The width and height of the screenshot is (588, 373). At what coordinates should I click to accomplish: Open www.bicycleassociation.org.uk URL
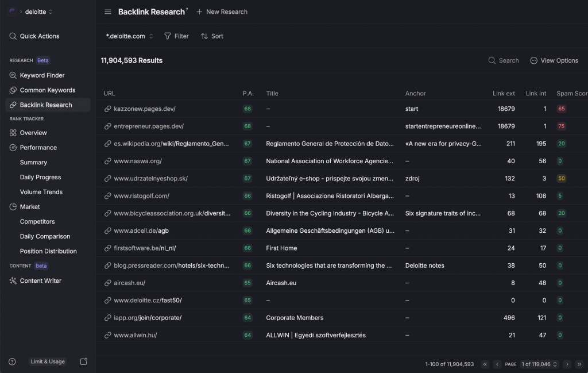(172, 214)
